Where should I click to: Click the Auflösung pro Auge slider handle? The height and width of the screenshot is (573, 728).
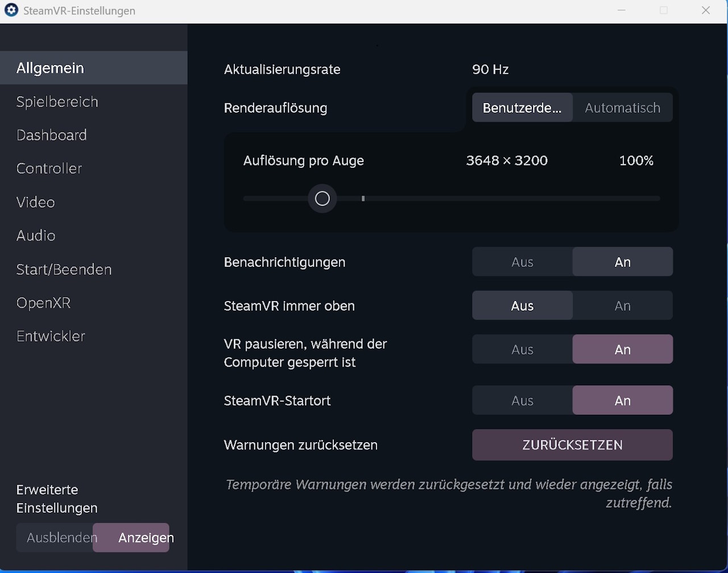click(x=322, y=199)
